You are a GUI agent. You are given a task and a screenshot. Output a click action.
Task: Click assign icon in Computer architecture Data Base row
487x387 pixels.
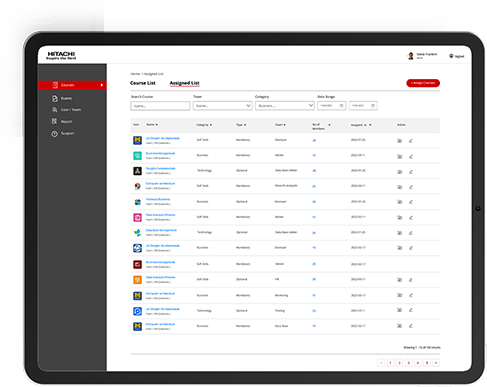[399, 326]
